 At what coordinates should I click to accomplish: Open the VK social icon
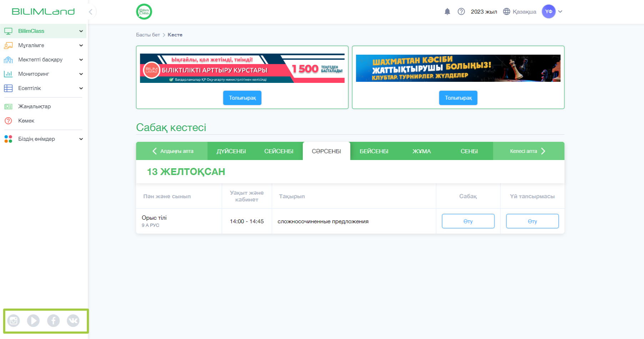73,321
